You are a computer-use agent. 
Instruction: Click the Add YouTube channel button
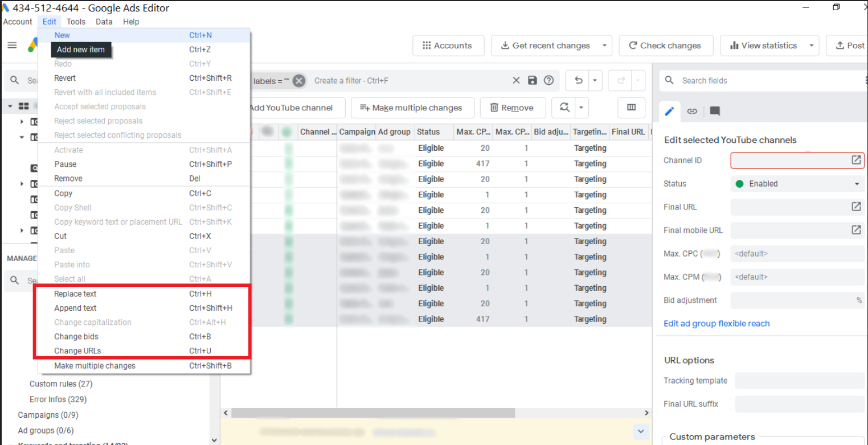coord(297,108)
